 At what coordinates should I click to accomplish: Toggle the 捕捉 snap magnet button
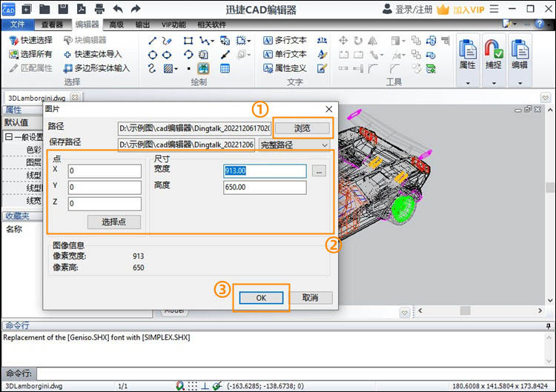pos(494,54)
